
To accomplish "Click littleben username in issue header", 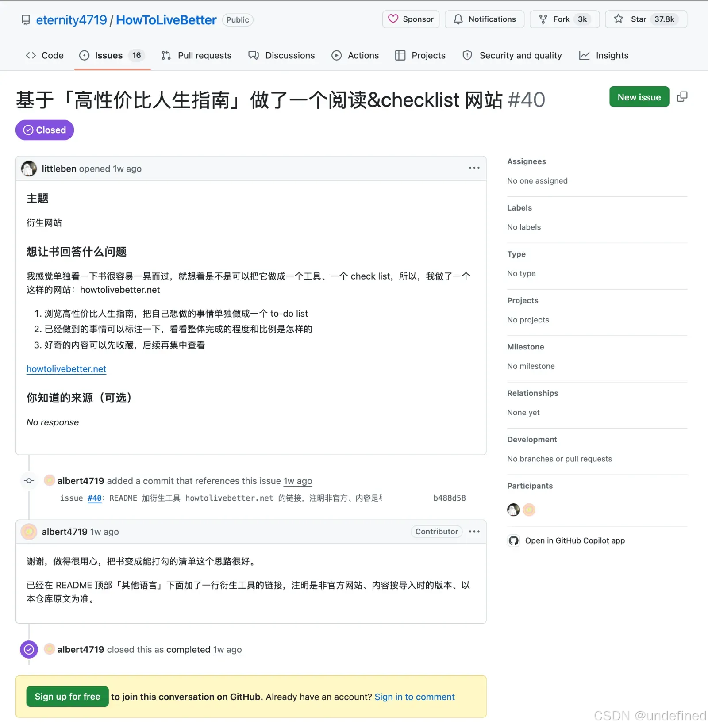I will 59,169.
